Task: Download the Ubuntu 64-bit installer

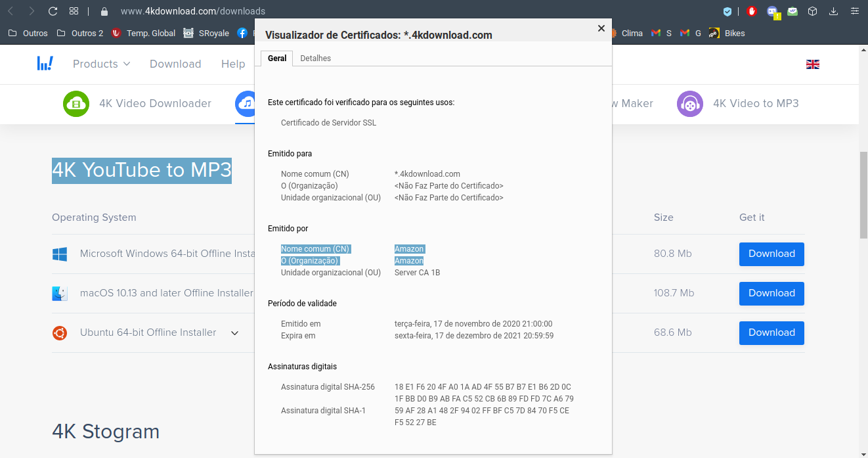Action: tap(771, 332)
